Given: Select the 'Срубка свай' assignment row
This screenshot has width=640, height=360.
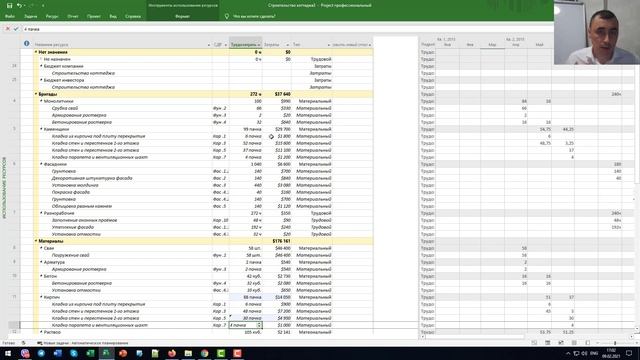Looking at the screenshot, I should (204, 108).
